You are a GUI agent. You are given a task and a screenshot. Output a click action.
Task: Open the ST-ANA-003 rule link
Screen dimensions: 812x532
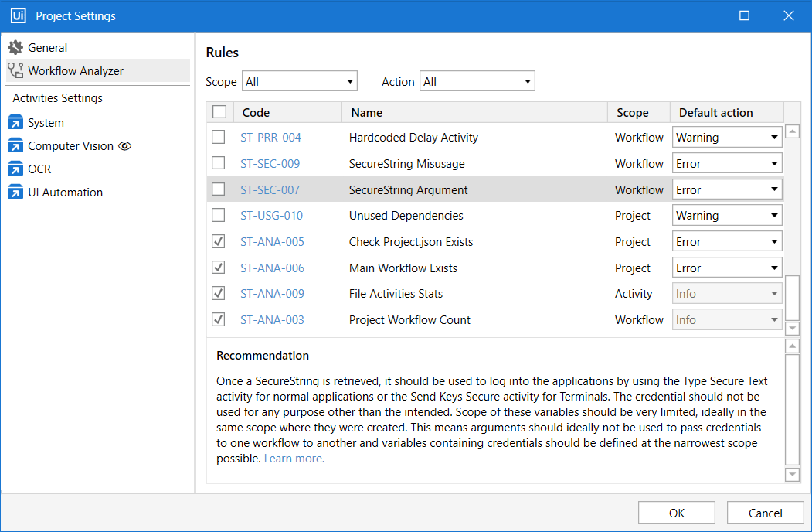[x=272, y=320]
